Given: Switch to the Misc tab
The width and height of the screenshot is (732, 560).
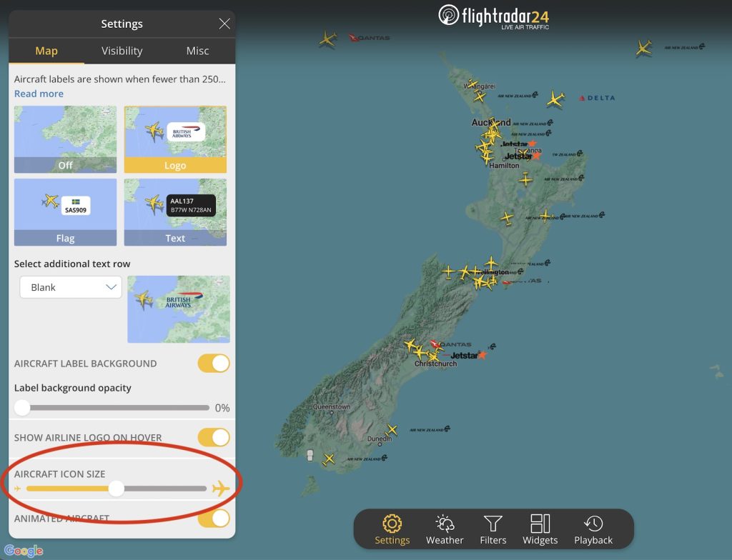Looking at the screenshot, I should pyautogui.click(x=197, y=51).
